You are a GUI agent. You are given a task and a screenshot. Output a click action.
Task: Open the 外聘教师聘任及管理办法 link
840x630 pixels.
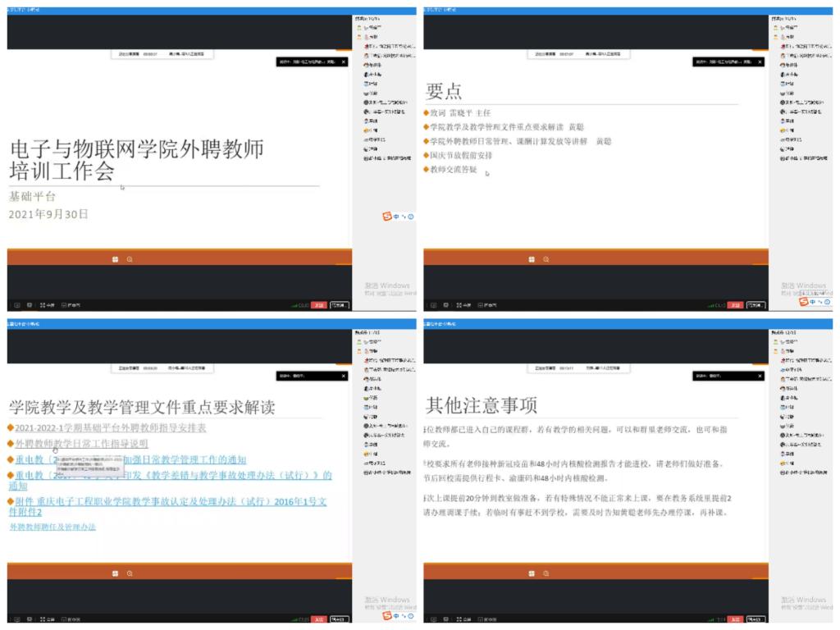(52, 527)
